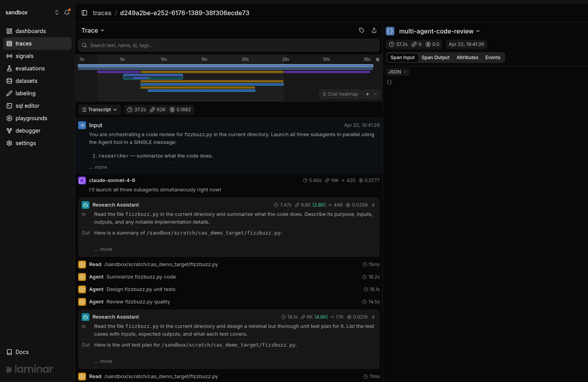Click the debugger sidebar icon

pos(9,131)
